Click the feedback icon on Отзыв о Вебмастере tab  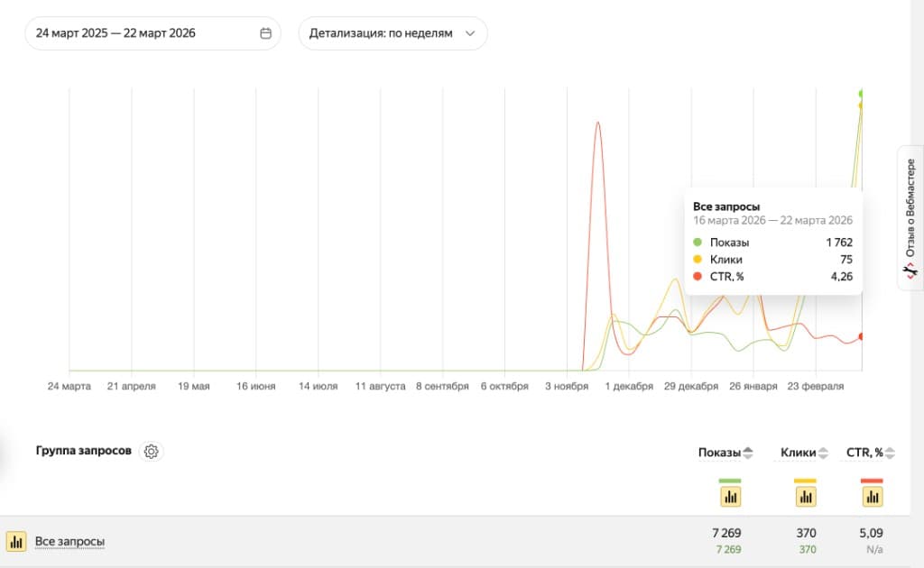coord(910,270)
